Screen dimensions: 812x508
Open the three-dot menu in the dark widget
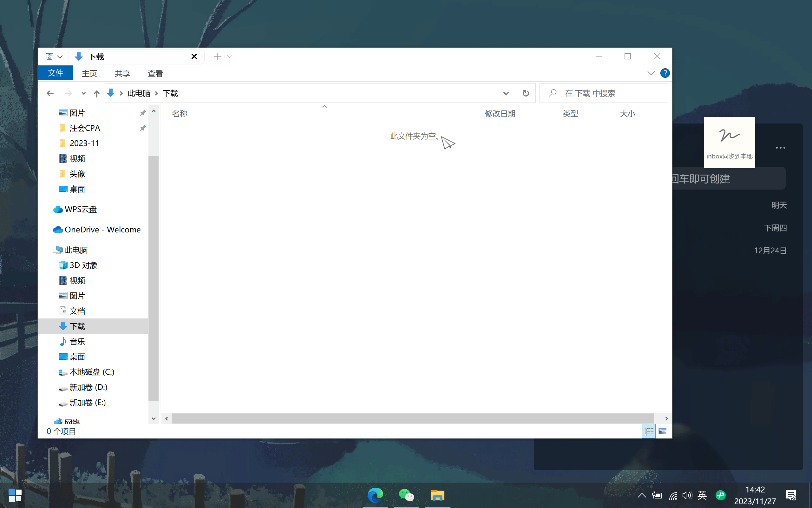(781, 148)
